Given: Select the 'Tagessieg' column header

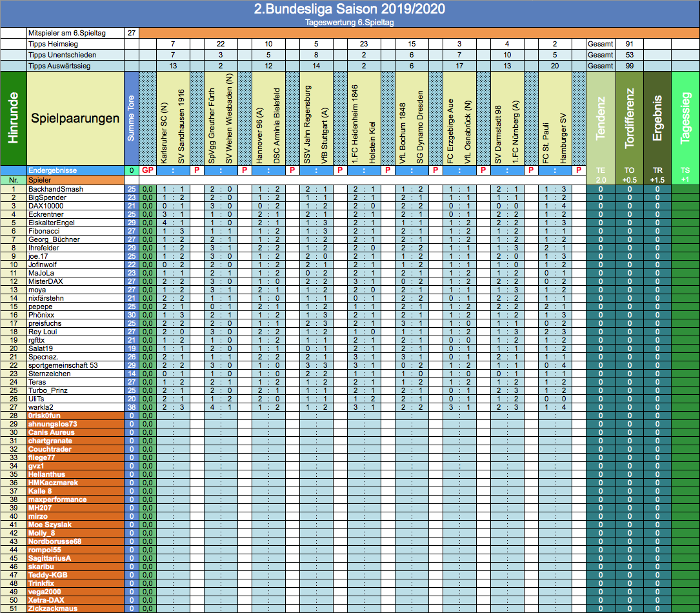Looking at the screenshot, I should (x=685, y=118).
